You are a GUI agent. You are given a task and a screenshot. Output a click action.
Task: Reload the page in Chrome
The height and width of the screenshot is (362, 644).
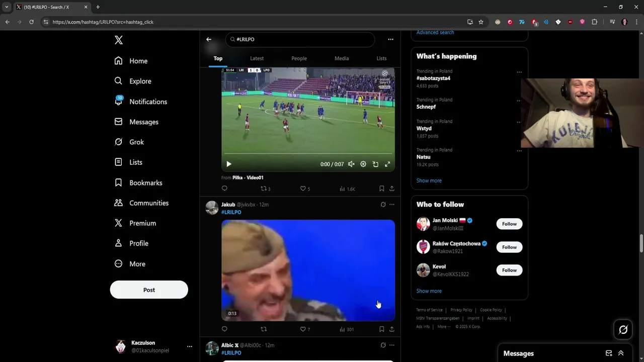click(31, 22)
